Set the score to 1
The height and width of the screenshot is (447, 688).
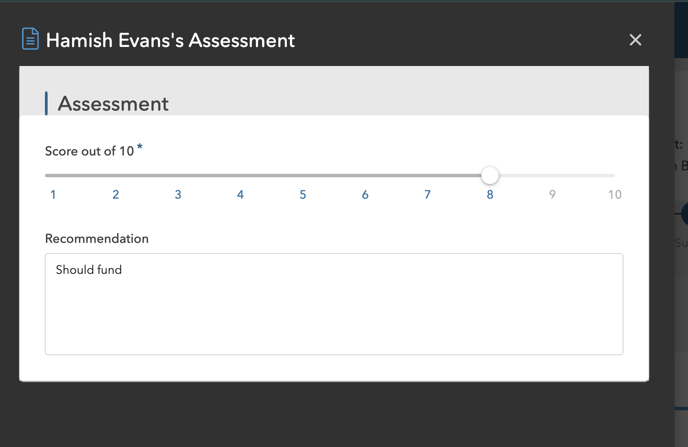(x=53, y=194)
